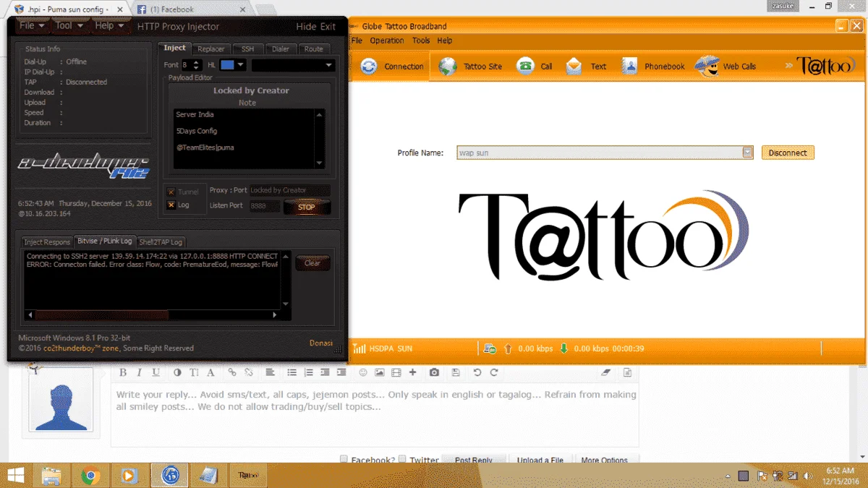Click the Upload a File button
The width and height of the screenshot is (868, 488).
click(x=540, y=460)
